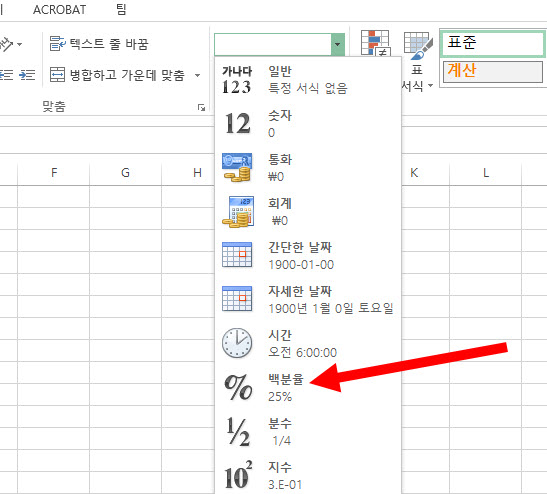Open the 팀 ribbon tab
Viewport: 547px width, 494px height.
121,9
